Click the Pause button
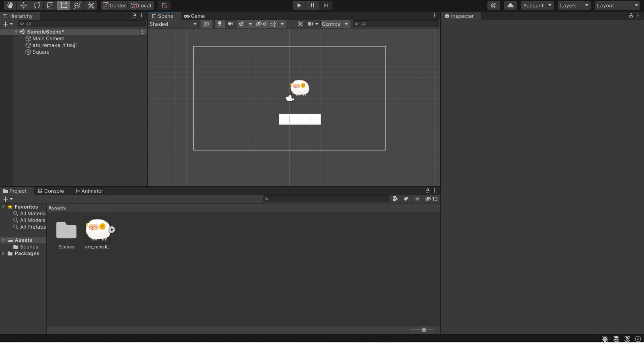This screenshot has width=644, height=343. (312, 5)
